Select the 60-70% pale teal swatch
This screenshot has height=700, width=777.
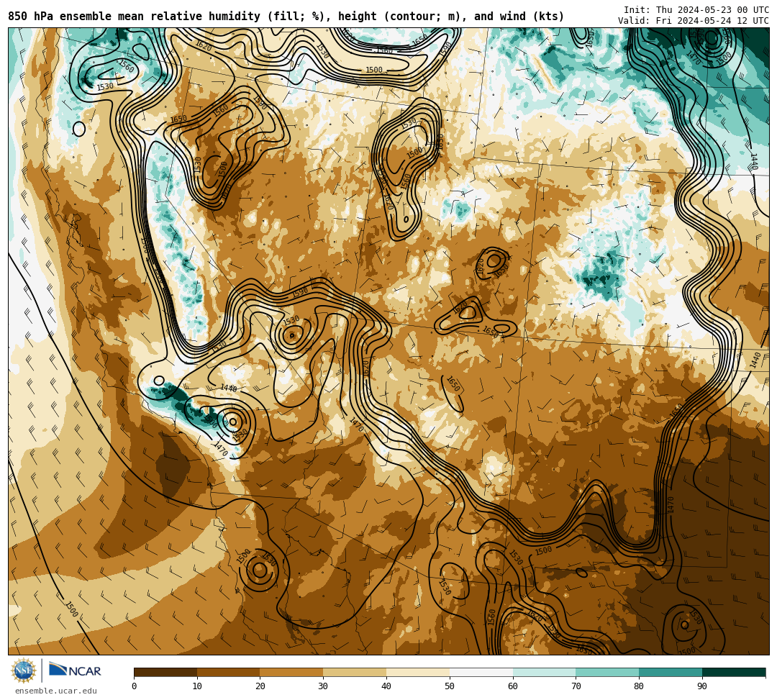(x=544, y=672)
